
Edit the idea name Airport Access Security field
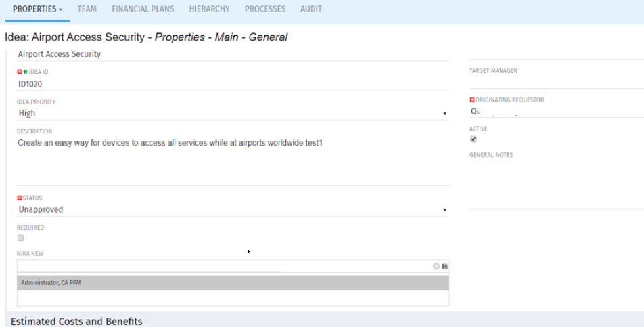(233, 54)
